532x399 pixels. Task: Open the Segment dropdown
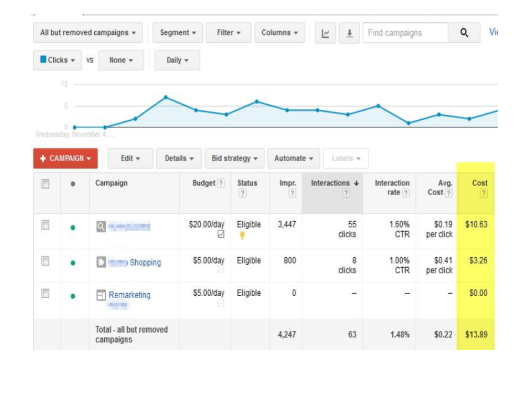coord(177,33)
